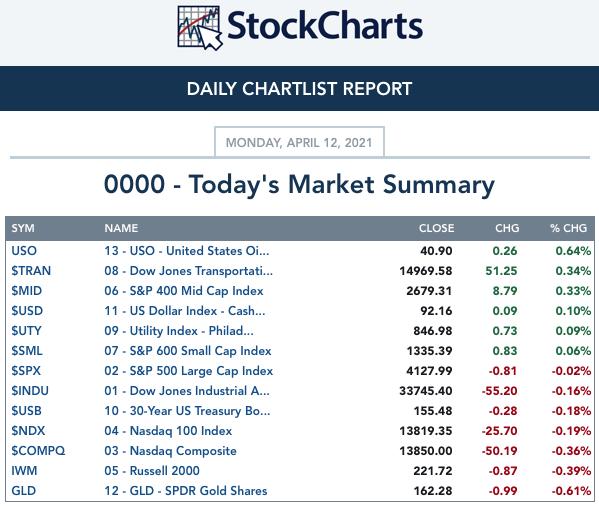Image resolution: width=599 pixels, height=506 pixels.
Task: Click the Today's Market Summary heading
Action: (299, 184)
